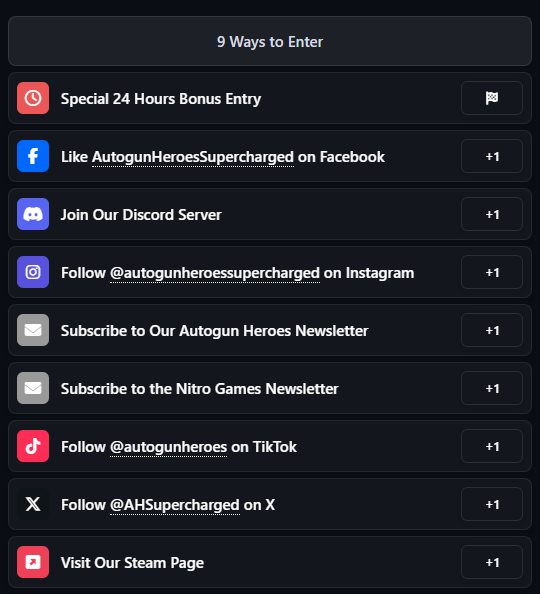Screen dimensions: 540x594
Task: Open the AutogunHeroesSupercharged Facebook link
Action: [193, 157]
